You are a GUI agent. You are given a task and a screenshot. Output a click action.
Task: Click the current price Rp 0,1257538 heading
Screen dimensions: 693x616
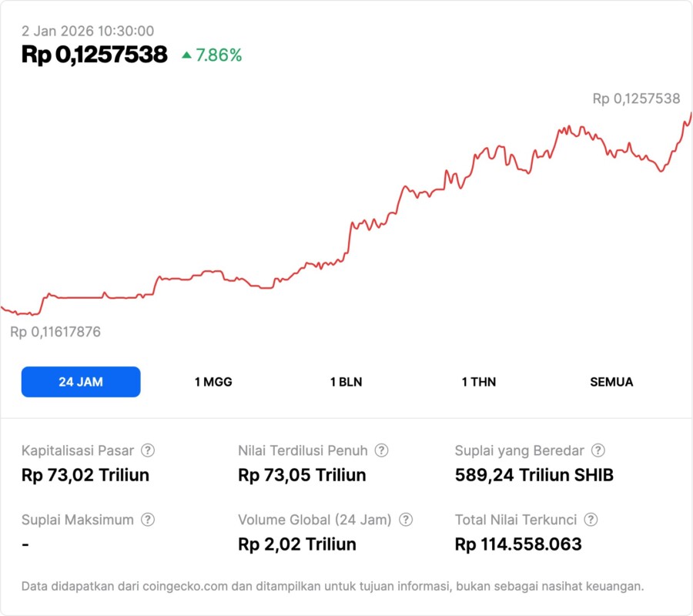pyautogui.click(x=95, y=55)
